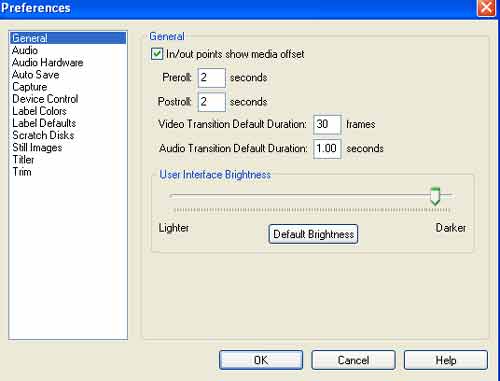
Task: Open Audio Hardware preferences
Action: click(x=48, y=63)
